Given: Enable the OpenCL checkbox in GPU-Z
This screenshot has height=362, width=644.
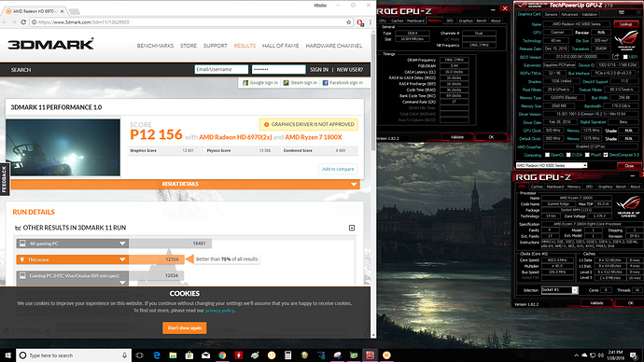Looking at the screenshot, I should tap(547, 155).
